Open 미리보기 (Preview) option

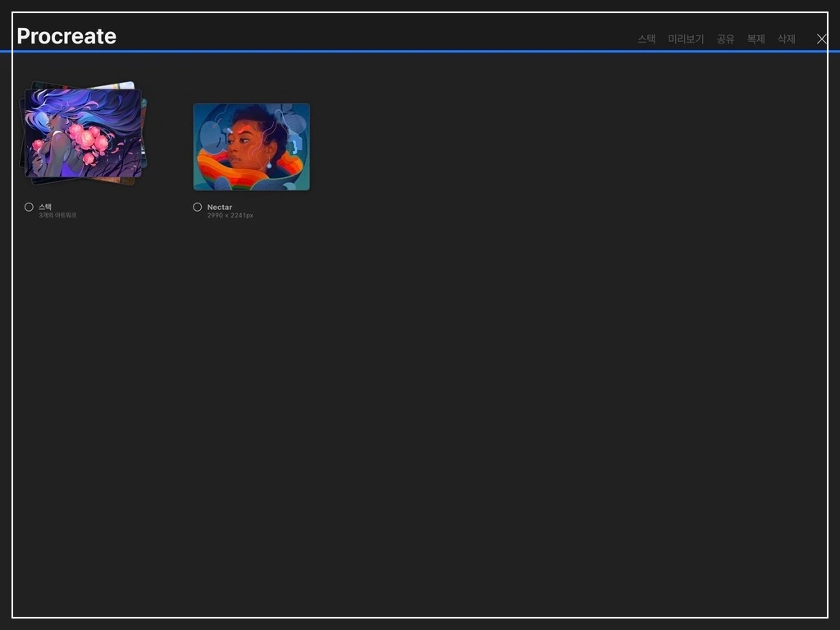coord(686,39)
